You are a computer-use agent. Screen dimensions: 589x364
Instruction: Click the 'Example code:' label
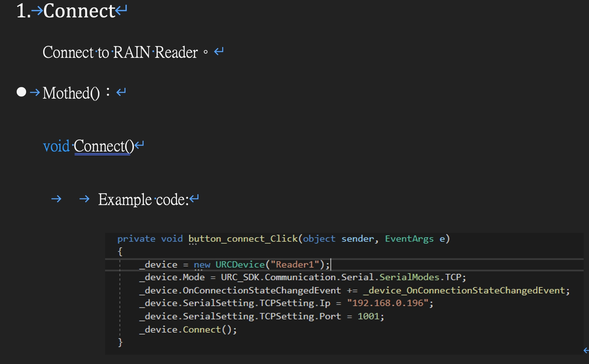point(143,199)
